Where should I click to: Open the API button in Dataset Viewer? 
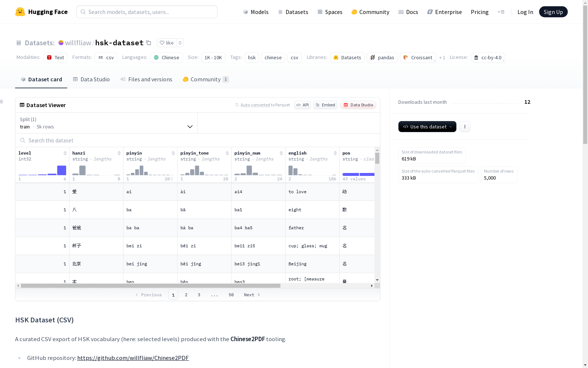302,105
